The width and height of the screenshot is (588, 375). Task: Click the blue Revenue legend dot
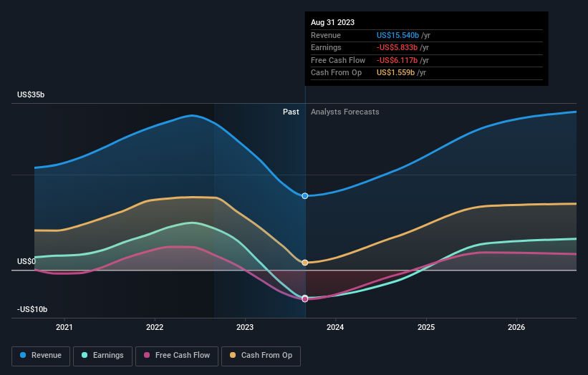pos(23,355)
